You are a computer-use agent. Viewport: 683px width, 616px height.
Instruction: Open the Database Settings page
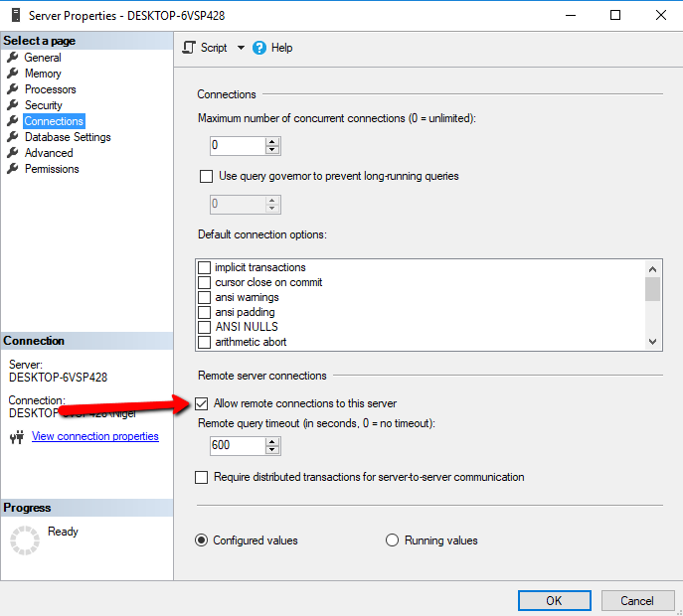tap(68, 137)
